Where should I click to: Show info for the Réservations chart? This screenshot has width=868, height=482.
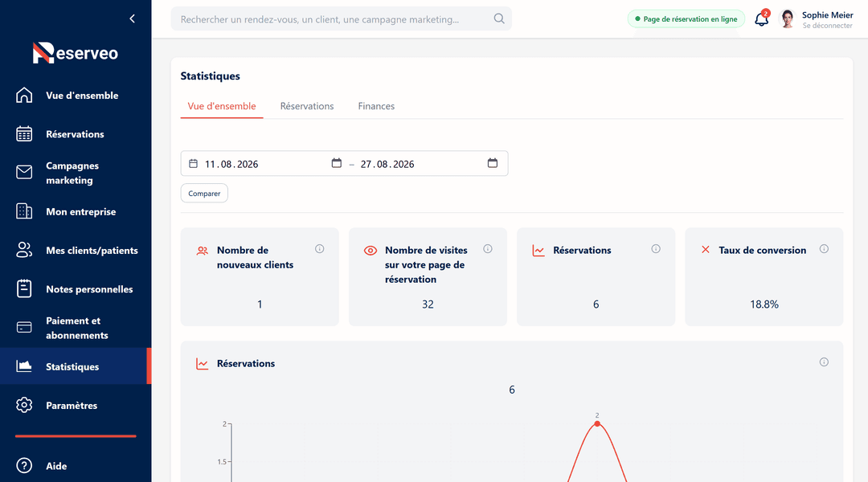[825, 362]
